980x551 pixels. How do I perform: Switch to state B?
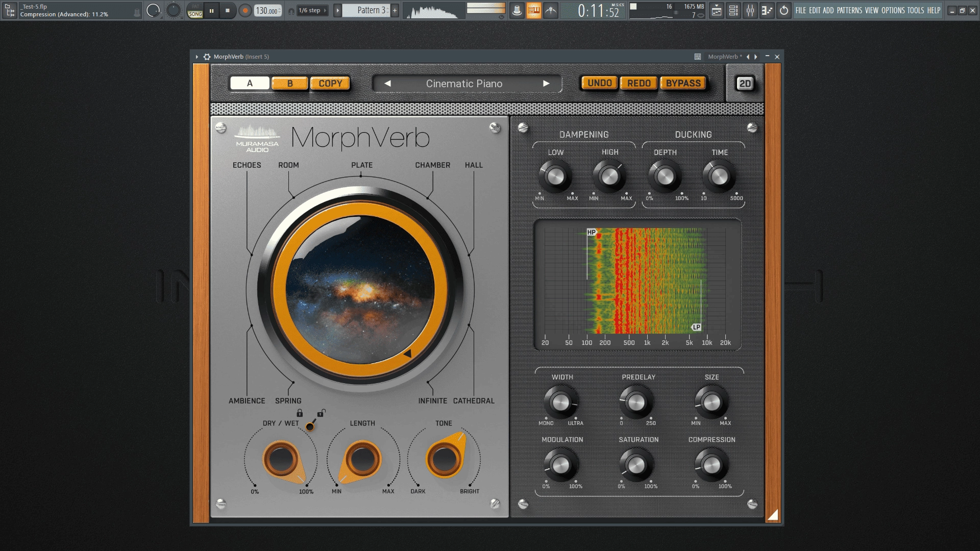coord(290,84)
